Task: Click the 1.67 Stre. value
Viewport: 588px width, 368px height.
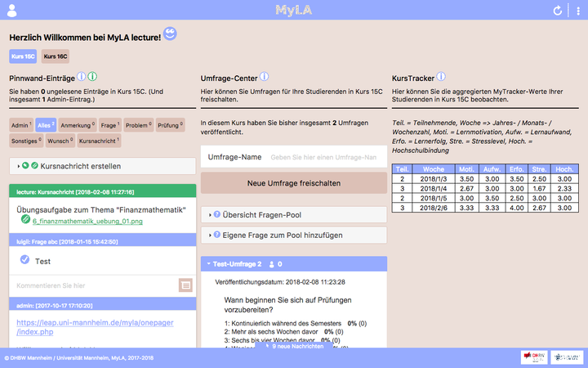Action: [x=539, y=189]
